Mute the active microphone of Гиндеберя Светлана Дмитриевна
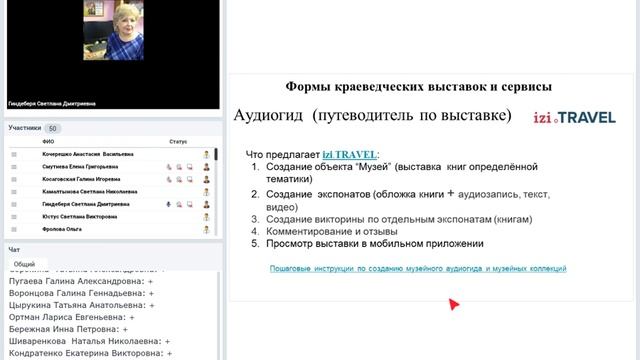This screenshot has width=640, height=360. click(x=169, y=204)
